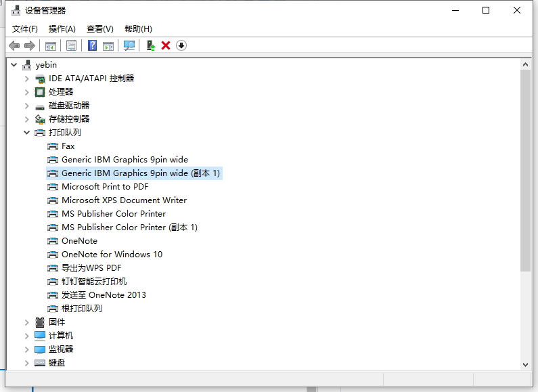
Task: Toggle the action pane toolbar icon
Action: pyautogui.click(x=108, y=45)
